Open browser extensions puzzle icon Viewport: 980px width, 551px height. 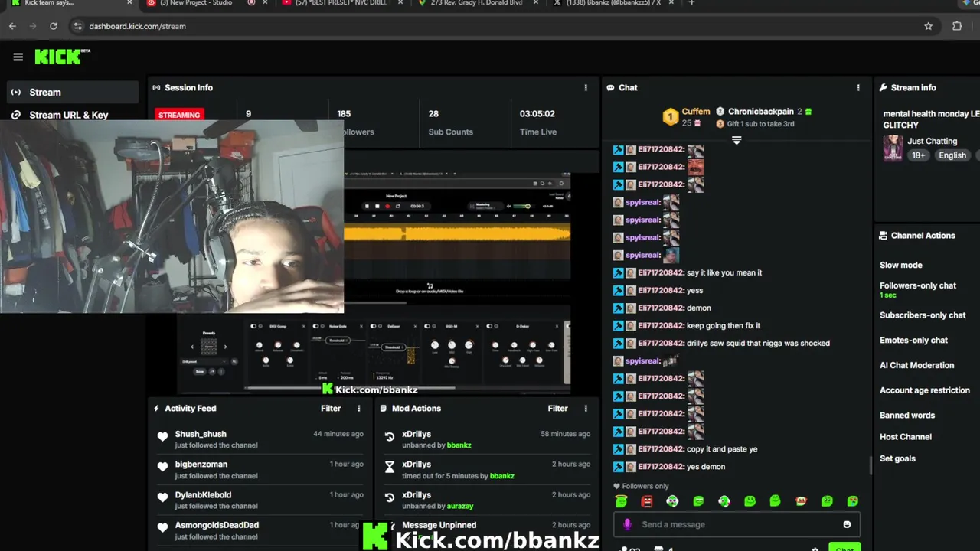pyautogui.click(x=957, y=26)
